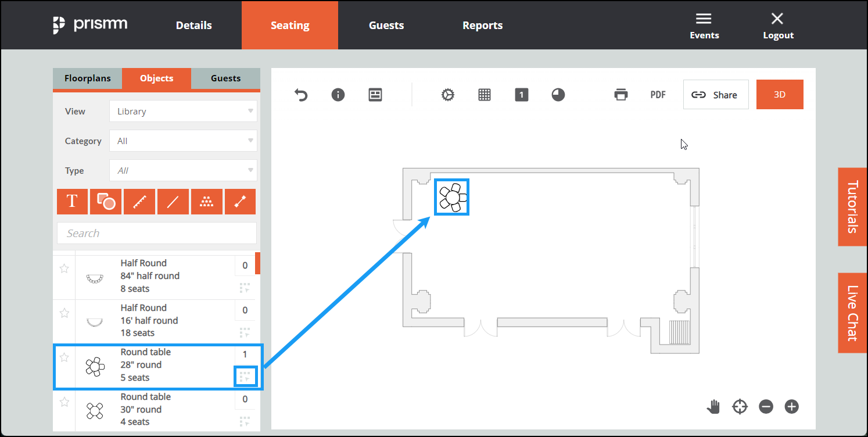
Task: Click the "18 seats" text
Action: (x=138, y=333)
